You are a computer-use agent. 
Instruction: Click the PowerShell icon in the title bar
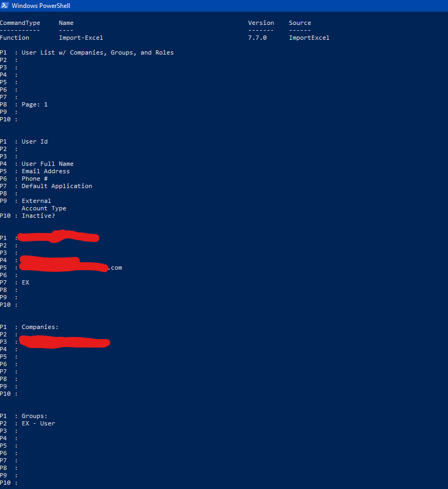pos(5,5)
